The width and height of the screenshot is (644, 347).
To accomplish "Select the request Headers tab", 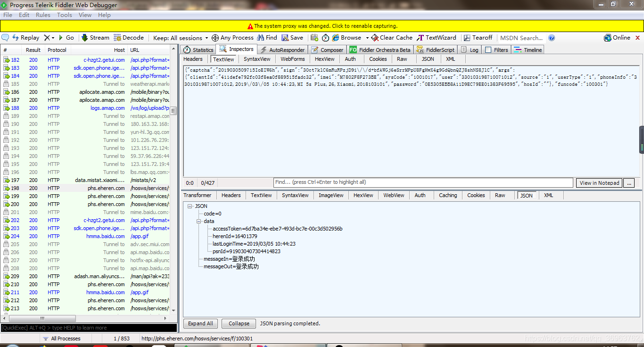I will 193,59.
